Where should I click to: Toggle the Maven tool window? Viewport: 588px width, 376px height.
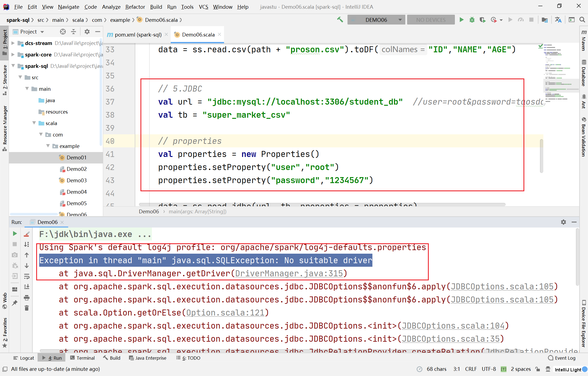tap(584, 41)
